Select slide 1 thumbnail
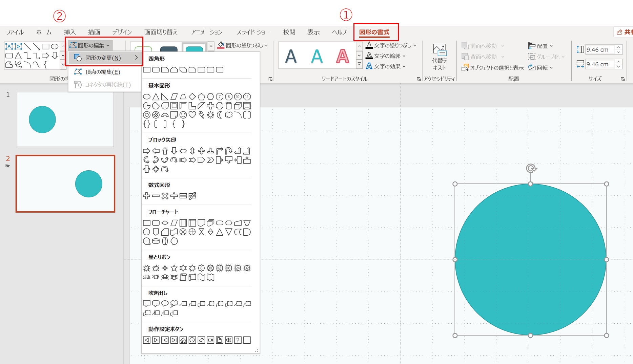Viewport: 633px width, 364px height. 65,120
